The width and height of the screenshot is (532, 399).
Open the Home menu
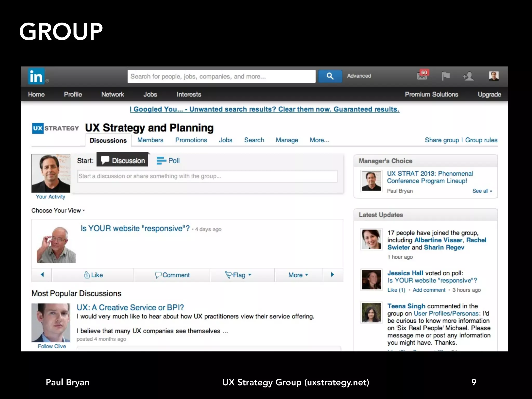pyautogui.click(x=36, y=94)
